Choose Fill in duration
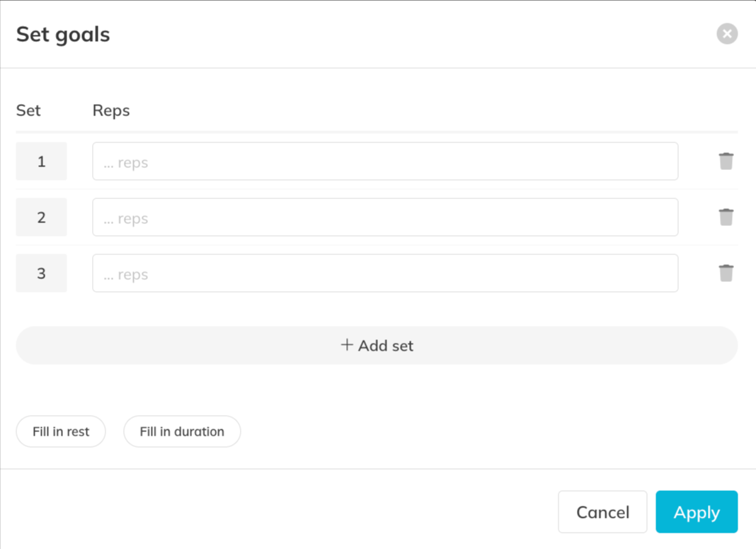Image resolution: width=756 pixels, height=549 pixels. tap(182, 431)
